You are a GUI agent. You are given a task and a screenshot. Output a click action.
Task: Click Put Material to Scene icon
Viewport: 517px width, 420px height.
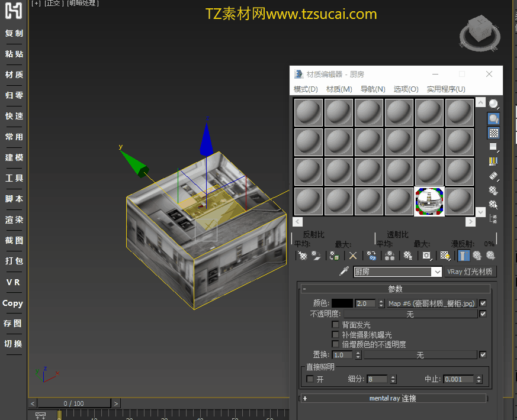(316, 256)
